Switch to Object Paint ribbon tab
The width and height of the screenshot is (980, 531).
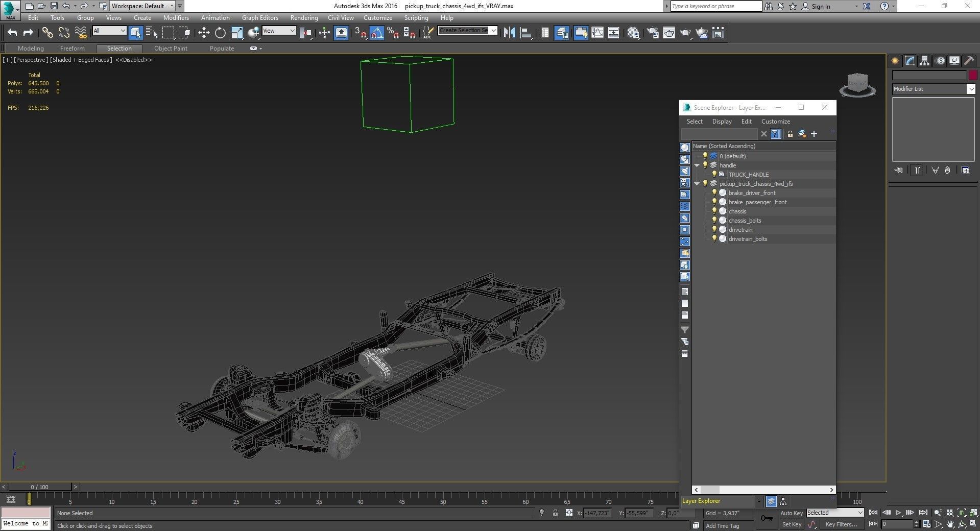(x=171, y=49)
